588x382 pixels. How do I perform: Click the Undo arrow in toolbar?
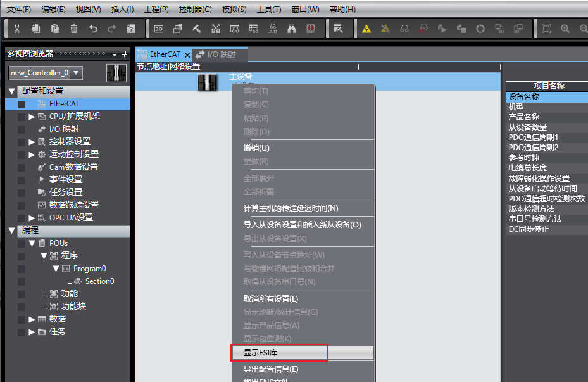click(93, 29)
